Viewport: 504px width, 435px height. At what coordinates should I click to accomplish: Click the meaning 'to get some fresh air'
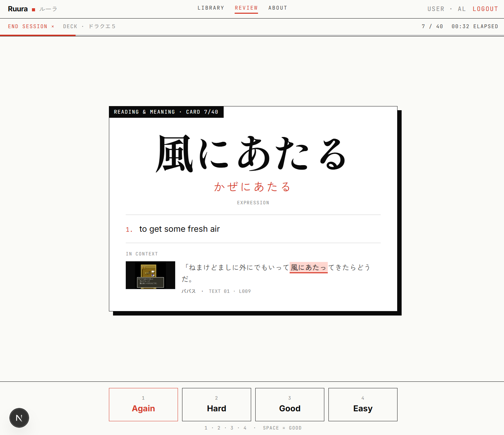179,229
